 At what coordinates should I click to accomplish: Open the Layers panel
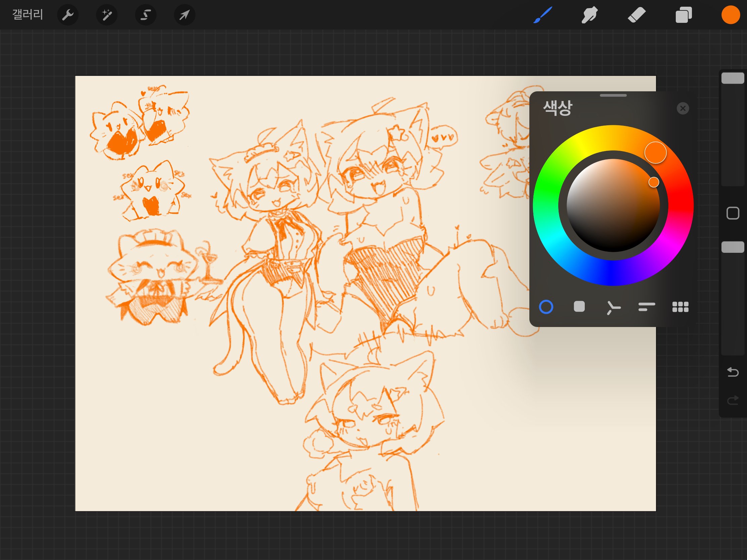[x=684, y=15]
